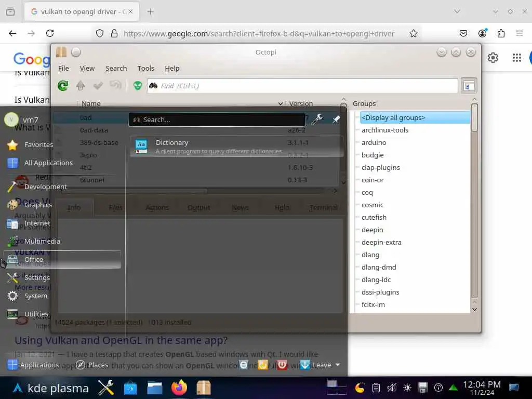Click the Name column sort chevron

[x=280, y=103]
